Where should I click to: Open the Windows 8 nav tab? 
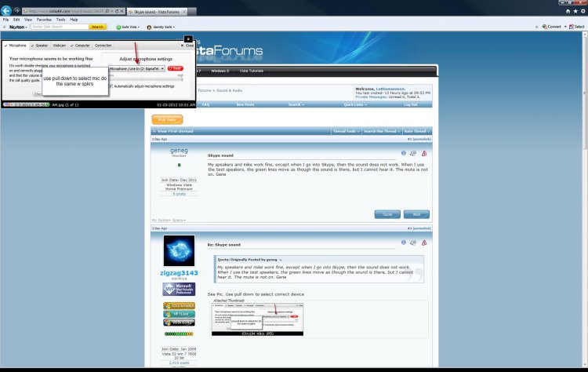point(220,71)
